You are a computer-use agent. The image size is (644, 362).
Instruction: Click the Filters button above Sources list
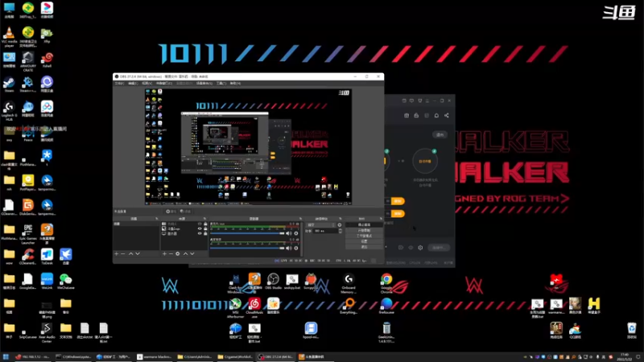(x=186, y=212)
